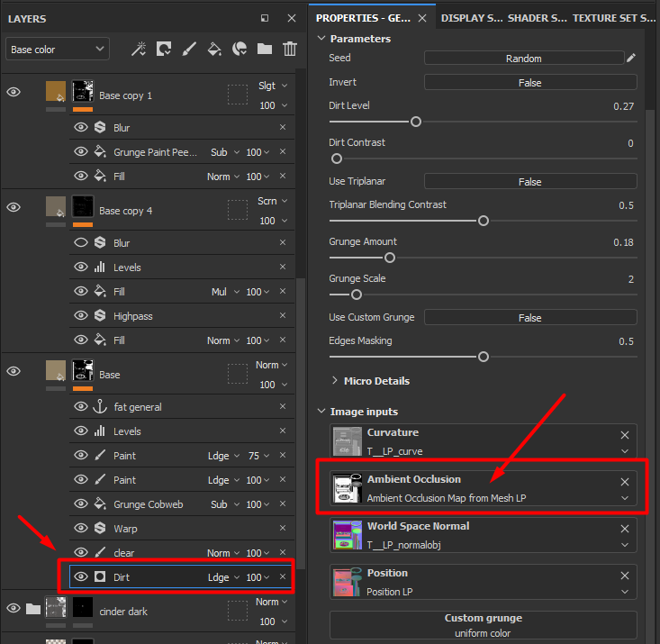Viewport: 660px width, 644px height.
Task: Remove the fat general anchor point
Action: [x=283, y=406]
